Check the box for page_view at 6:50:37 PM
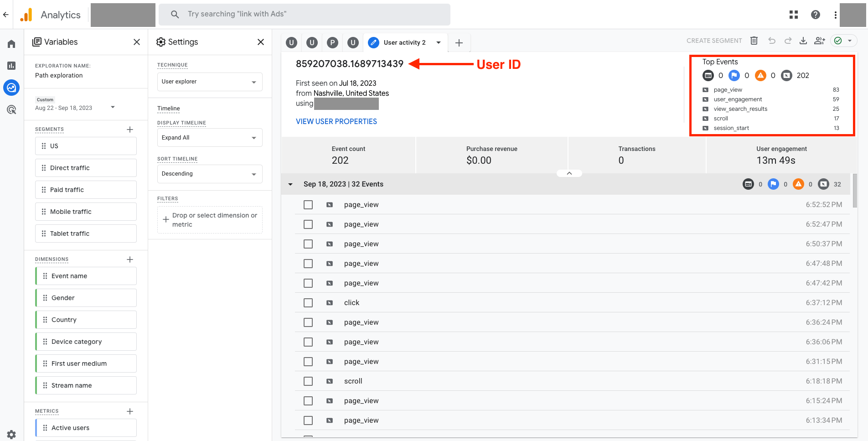868x441 pixels. pyautogui.click(x=308, y=244)
